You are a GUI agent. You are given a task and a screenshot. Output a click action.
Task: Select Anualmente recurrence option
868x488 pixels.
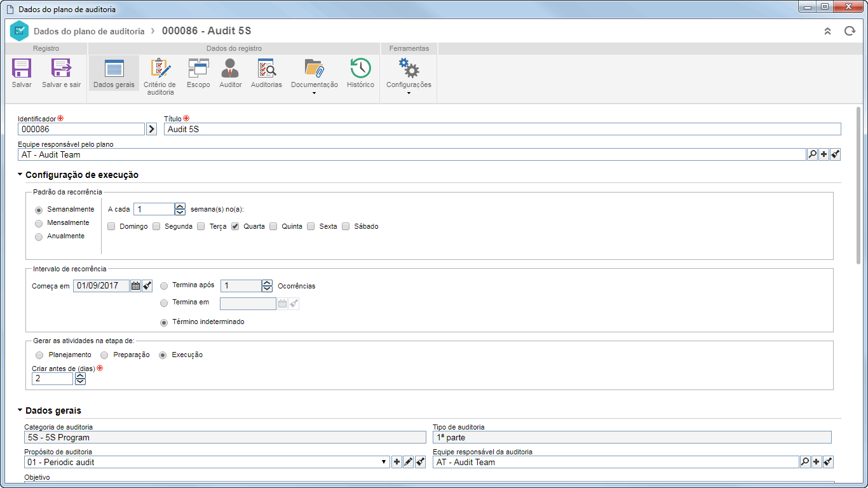tap(39, 236)
